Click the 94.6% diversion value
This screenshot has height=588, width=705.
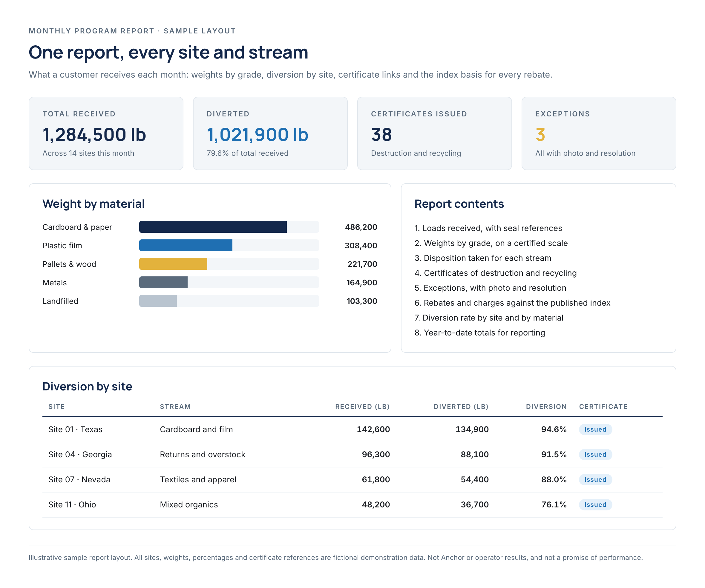(554, 429)
